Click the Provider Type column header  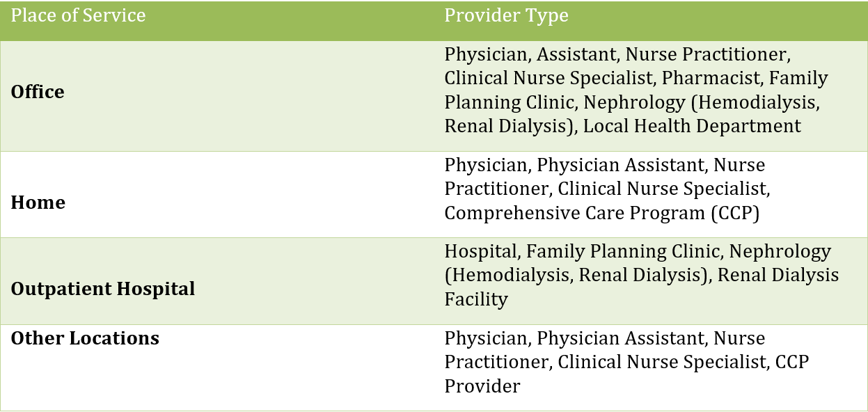[506, 16]
